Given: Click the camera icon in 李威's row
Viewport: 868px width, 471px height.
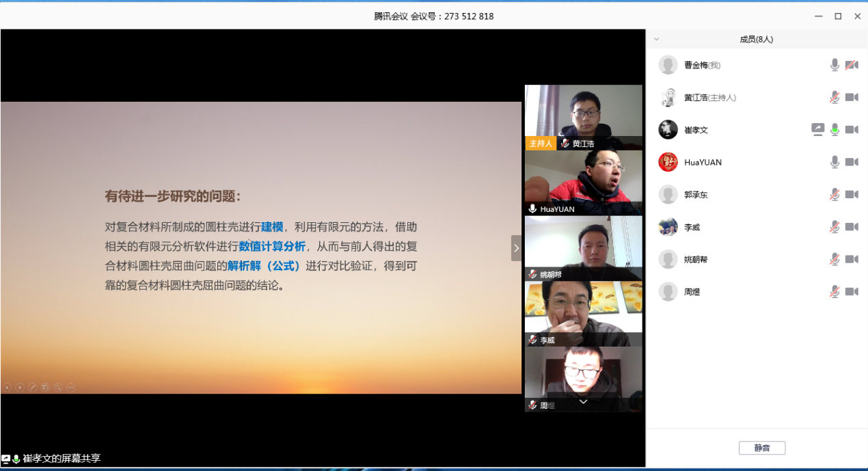Looking at the screenshot, I should coord(851,227).
